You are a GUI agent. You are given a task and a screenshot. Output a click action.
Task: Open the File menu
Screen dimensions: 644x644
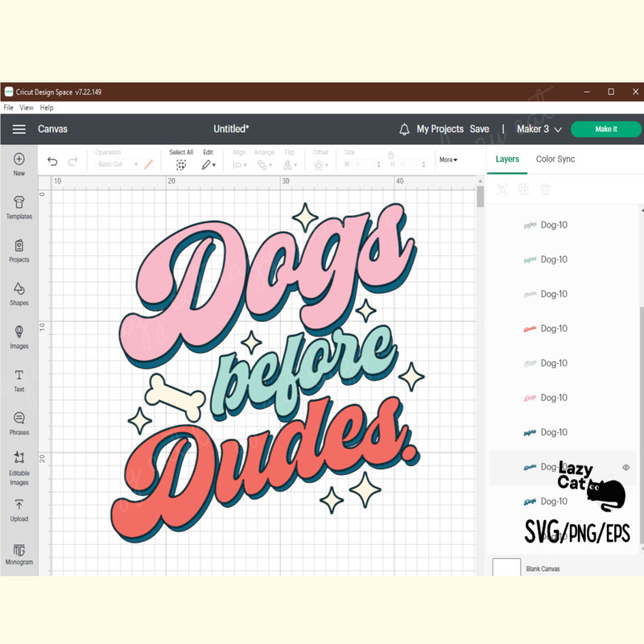coord(8,107)
